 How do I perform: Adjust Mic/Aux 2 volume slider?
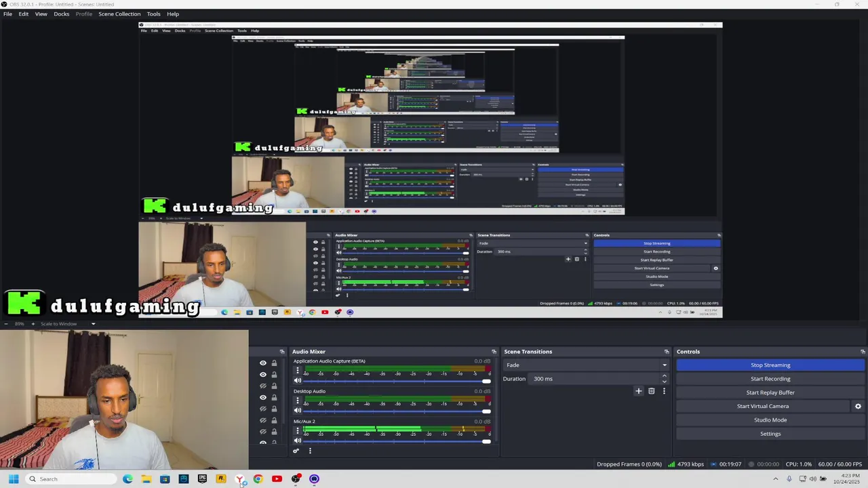397,441
